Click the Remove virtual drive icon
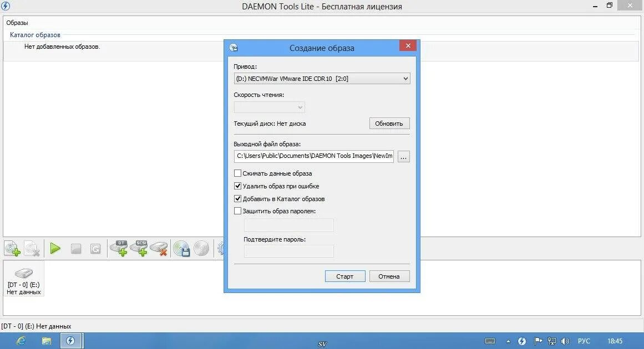 tap(159, 249)
